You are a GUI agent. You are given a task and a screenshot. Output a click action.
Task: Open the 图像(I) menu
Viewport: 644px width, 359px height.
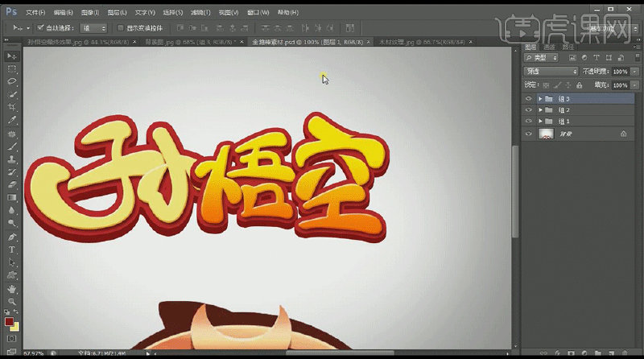click(90, 12)
